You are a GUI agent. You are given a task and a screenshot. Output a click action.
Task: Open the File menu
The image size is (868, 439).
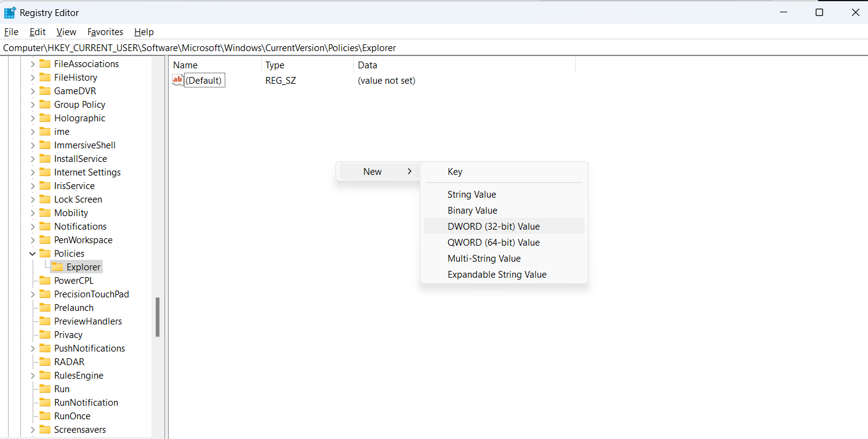(11, 31)
